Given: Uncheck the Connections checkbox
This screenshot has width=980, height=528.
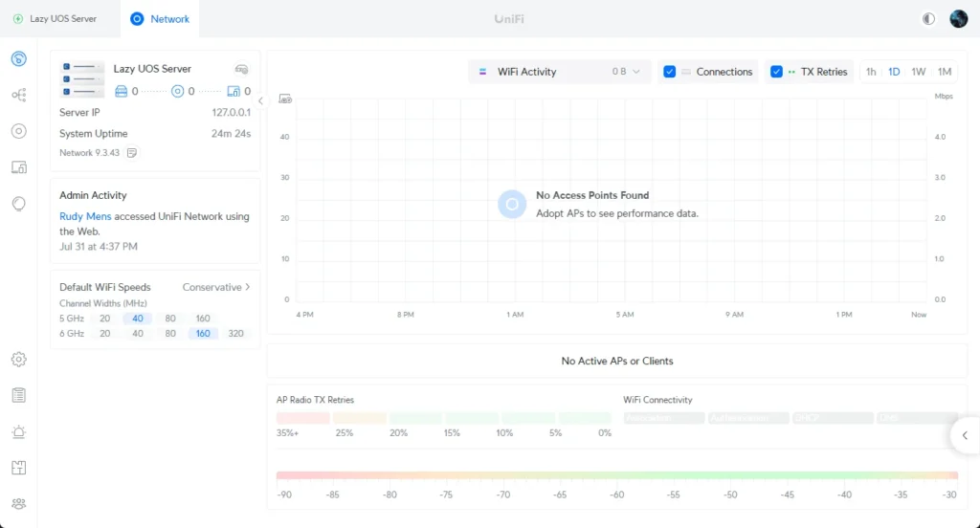Looking at the screenshot, I should [670, 72].
